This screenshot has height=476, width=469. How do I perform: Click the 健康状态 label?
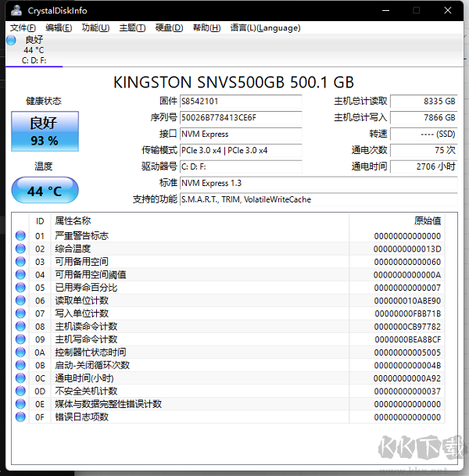(x=44, y=101)
